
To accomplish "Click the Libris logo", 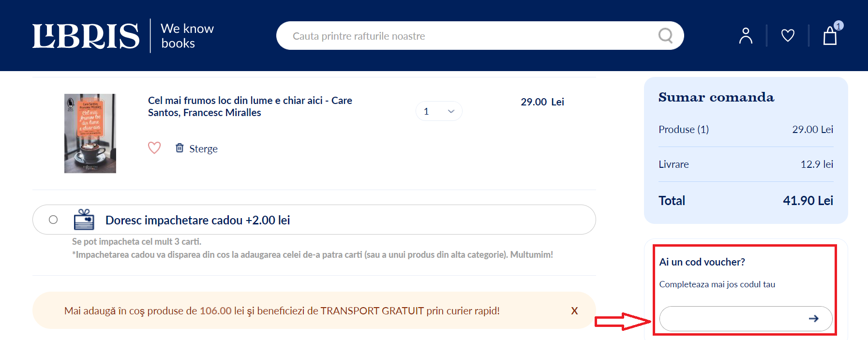I will click(86, 36).
